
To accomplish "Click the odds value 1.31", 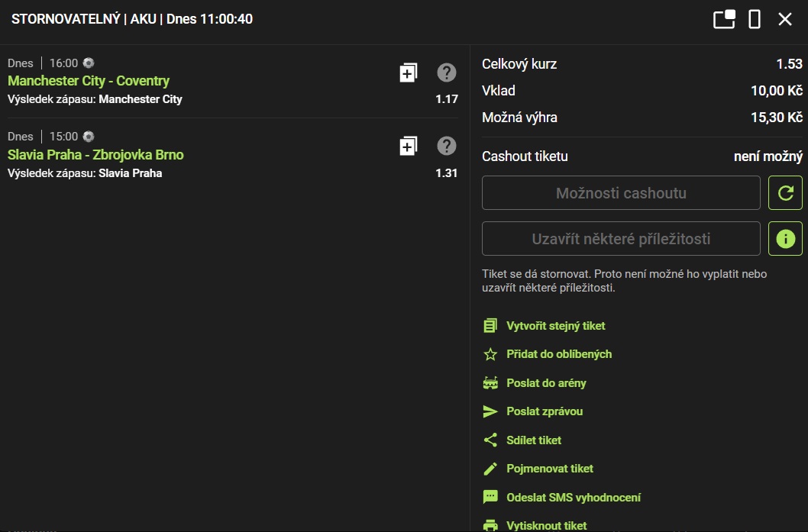I will click(446, 173).
